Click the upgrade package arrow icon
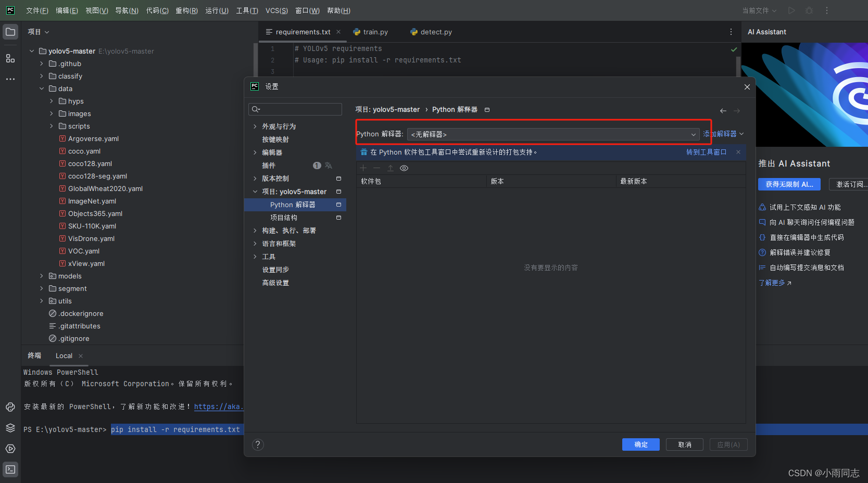This screenshot has height=483, width=868. point(391,168)
